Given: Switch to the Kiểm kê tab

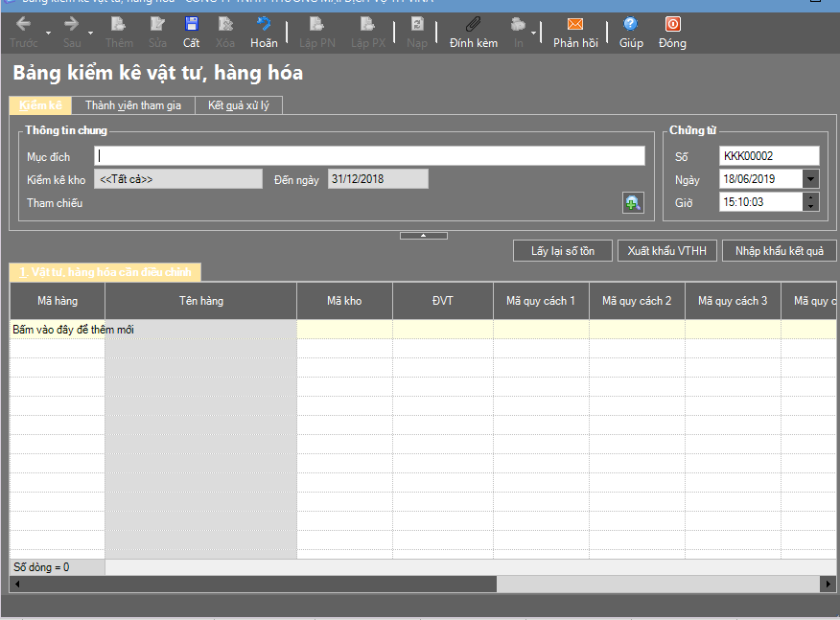Looking at the screenshot, I should tap(40, 105).
